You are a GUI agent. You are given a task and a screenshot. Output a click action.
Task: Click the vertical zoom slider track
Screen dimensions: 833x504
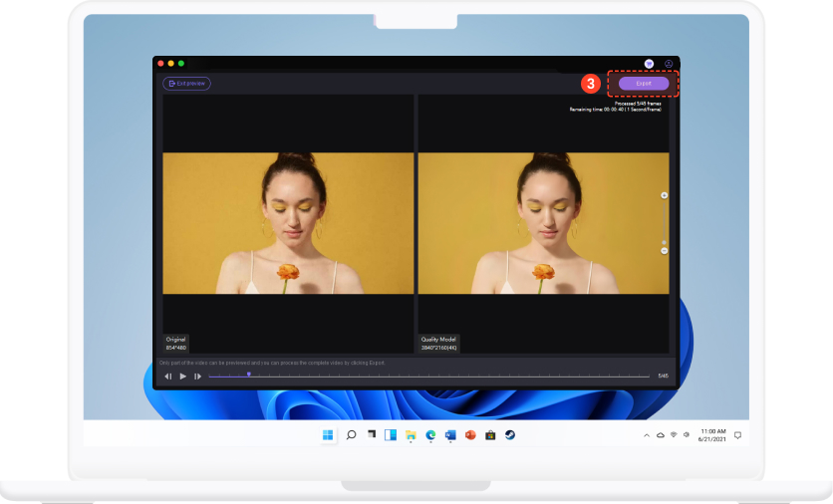[x=665, y=223]
